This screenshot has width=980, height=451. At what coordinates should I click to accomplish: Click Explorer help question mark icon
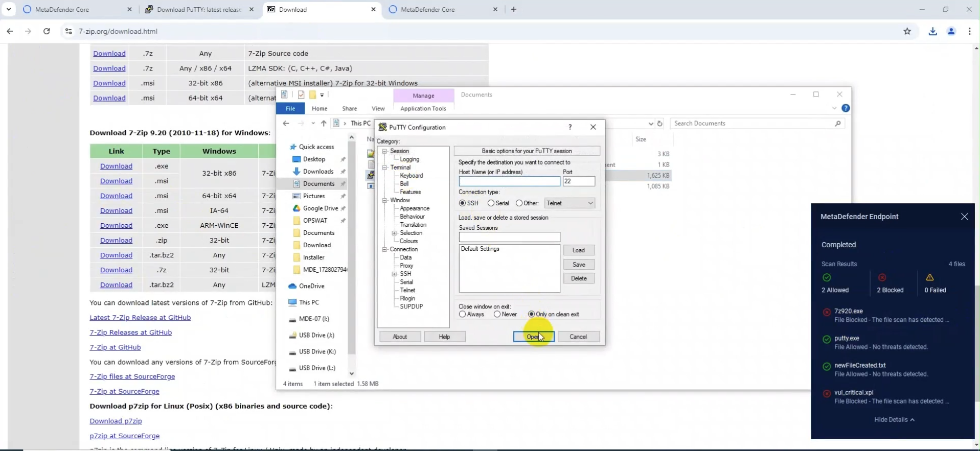pos(846,108)
